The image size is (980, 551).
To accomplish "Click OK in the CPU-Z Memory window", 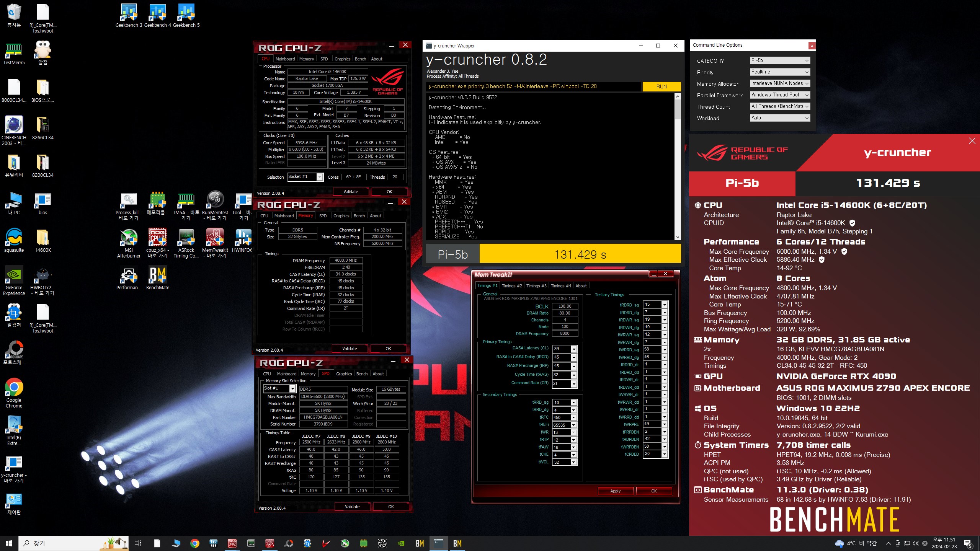I will (x=388, y=349).
